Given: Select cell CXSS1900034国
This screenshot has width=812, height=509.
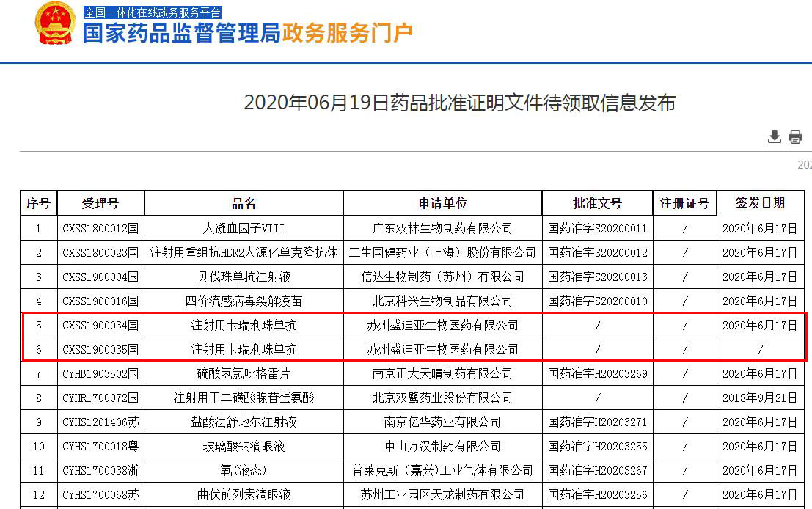Looking at the screenshot, I should coord(100,325).
